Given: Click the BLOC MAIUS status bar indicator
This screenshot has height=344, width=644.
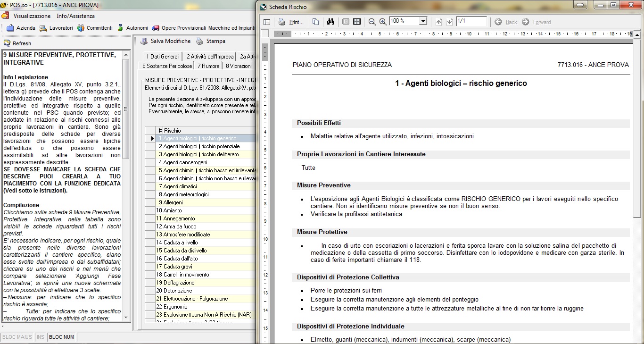Looking at the screenshot, I should (17, 337).
